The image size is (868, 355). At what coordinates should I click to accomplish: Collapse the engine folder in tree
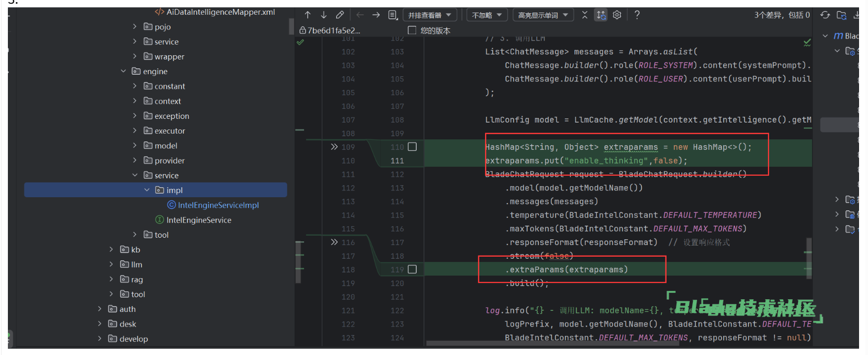coord(124,72)
